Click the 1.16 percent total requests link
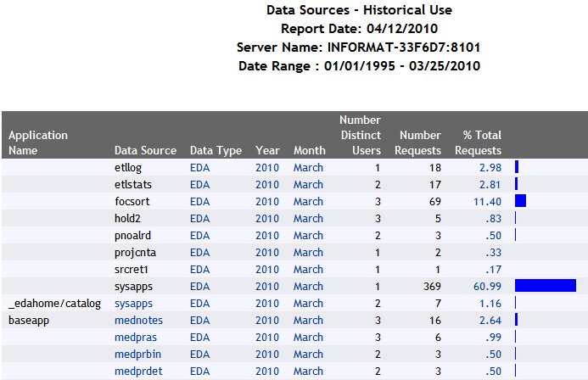This screenshot has height=380, width=588. [x=490, y=304]
